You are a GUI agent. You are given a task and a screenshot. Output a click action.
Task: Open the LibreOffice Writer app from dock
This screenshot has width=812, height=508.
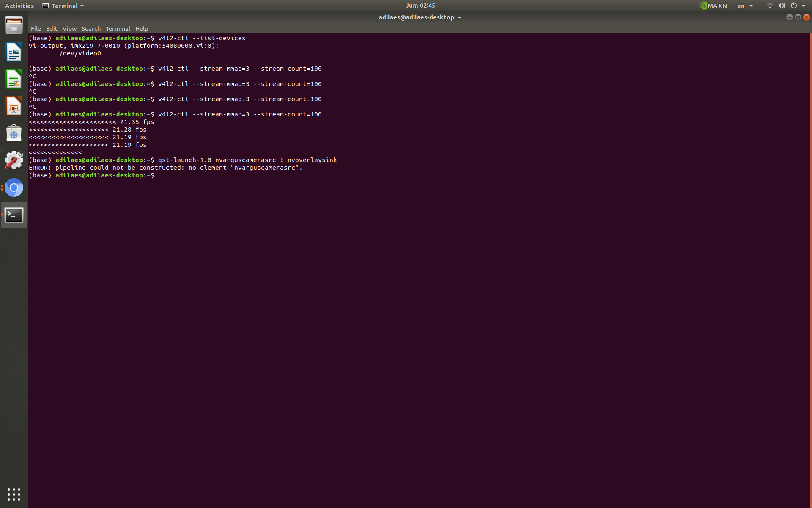pyautogui.click(x=14, y=52)
